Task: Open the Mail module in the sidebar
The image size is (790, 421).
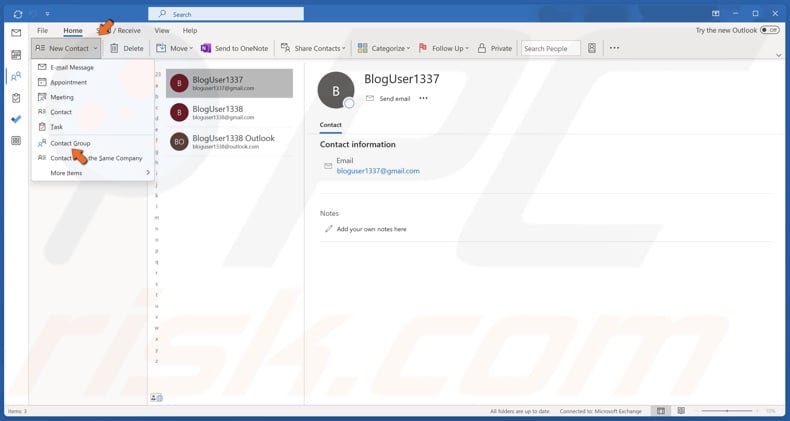Action: pos(16,33)
